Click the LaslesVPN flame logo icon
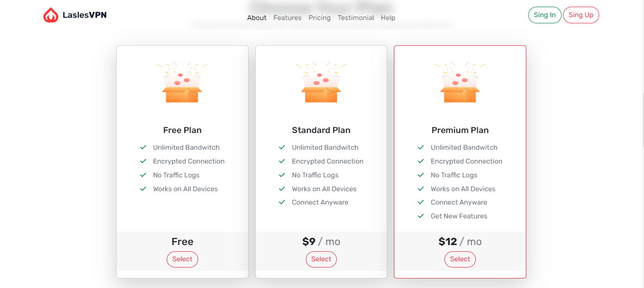This screenshot has height=288, width=644. pos(50,15)
